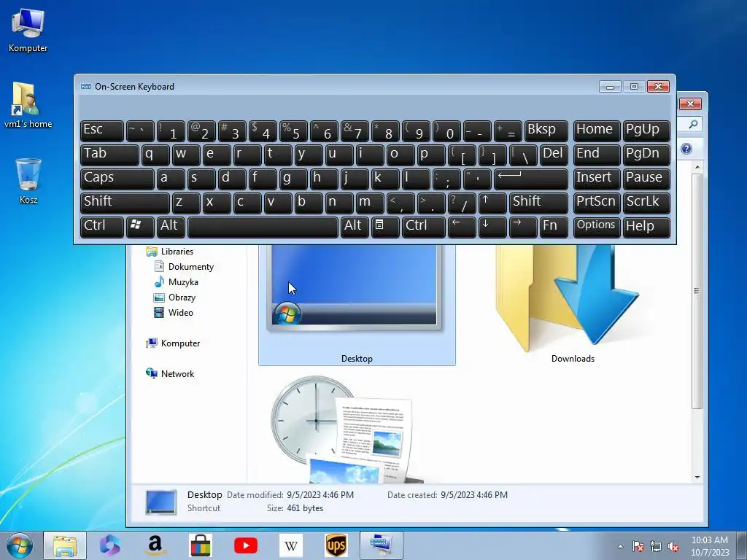The height and width of the screenshot is (560, 747).
Task: Toggle the left Alt key
Action: 171,227
